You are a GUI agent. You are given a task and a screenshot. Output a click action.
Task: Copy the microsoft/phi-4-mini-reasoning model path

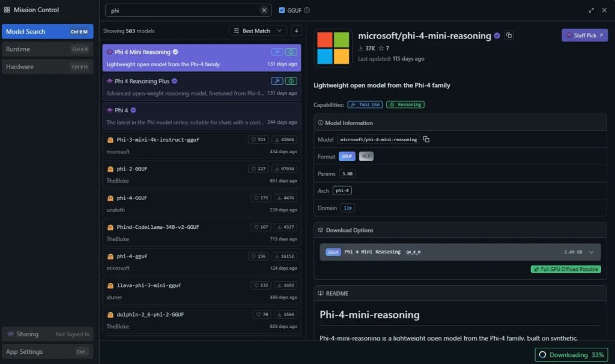pos(426,139)
